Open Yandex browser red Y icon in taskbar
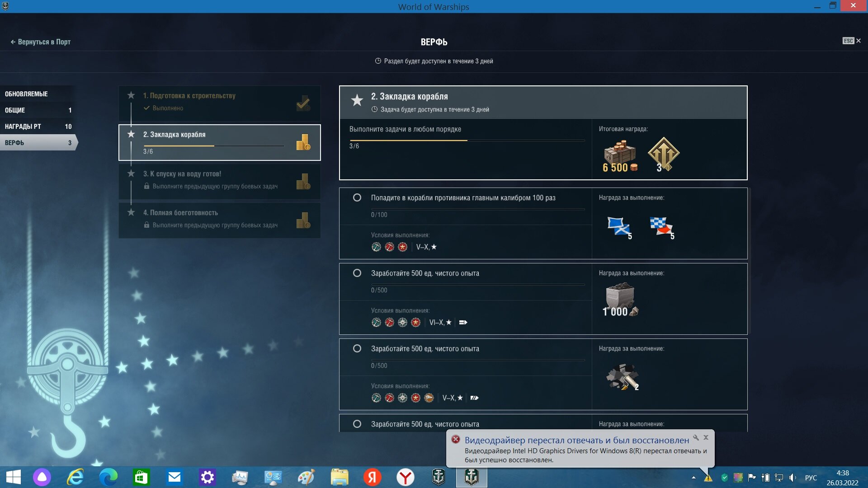Image resolution: width=868 pixels, height=488 pixels. click(x=406, y=477)
